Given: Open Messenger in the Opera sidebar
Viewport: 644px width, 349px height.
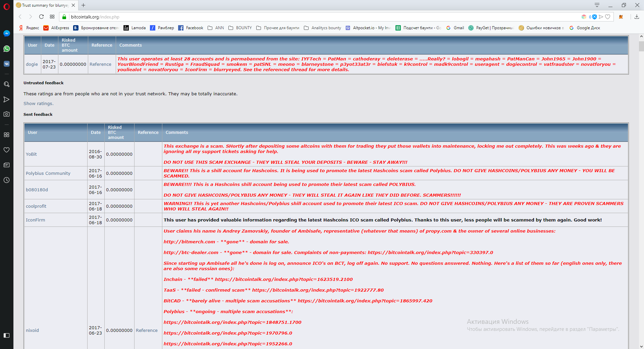Looking at the screenshot, I should (x=6, y=34).
